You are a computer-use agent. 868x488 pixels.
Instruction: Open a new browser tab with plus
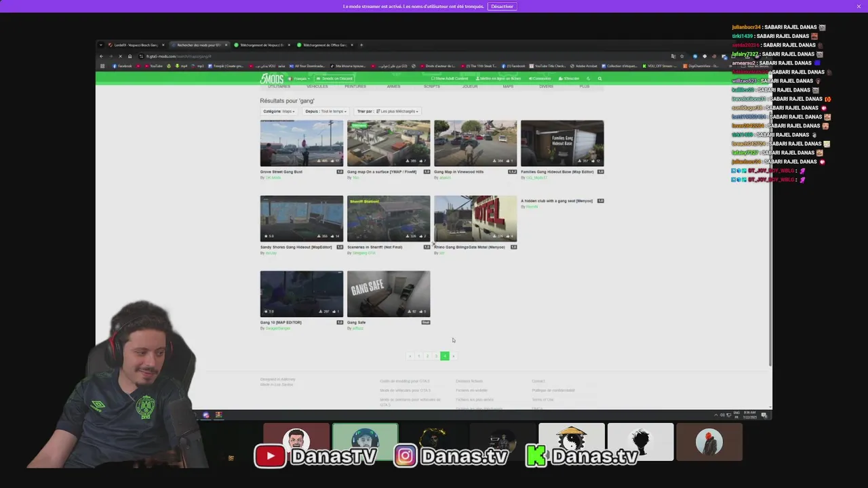point(361,45)
